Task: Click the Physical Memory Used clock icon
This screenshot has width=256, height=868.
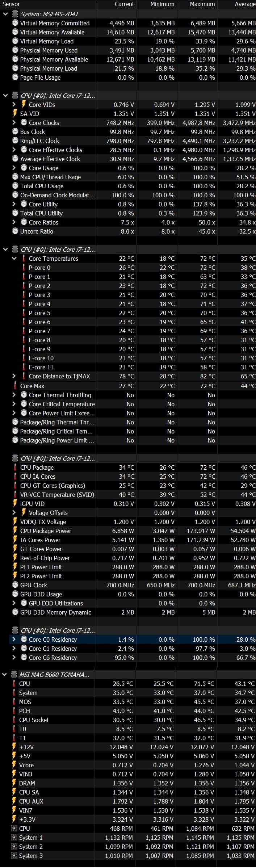Action: tap(15, 50)
